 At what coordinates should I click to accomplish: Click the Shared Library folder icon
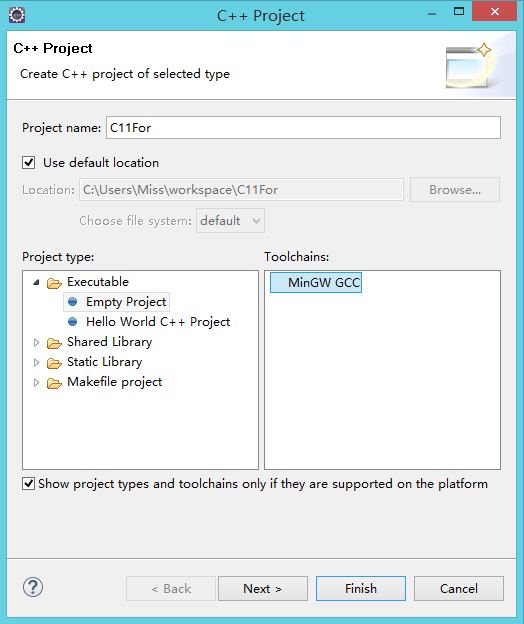point(54,343)
